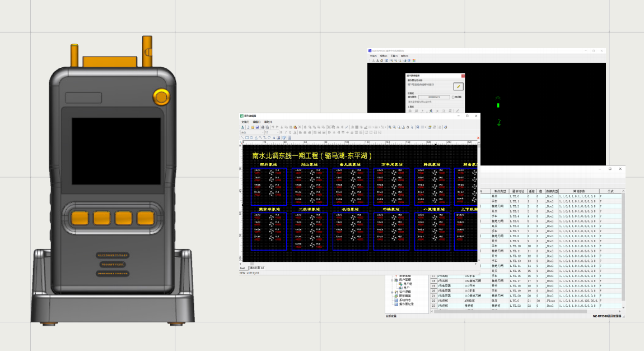This screenshot has height=351, width=644.
Task: Click the text tool A icon
Action: tap(274, 137)
